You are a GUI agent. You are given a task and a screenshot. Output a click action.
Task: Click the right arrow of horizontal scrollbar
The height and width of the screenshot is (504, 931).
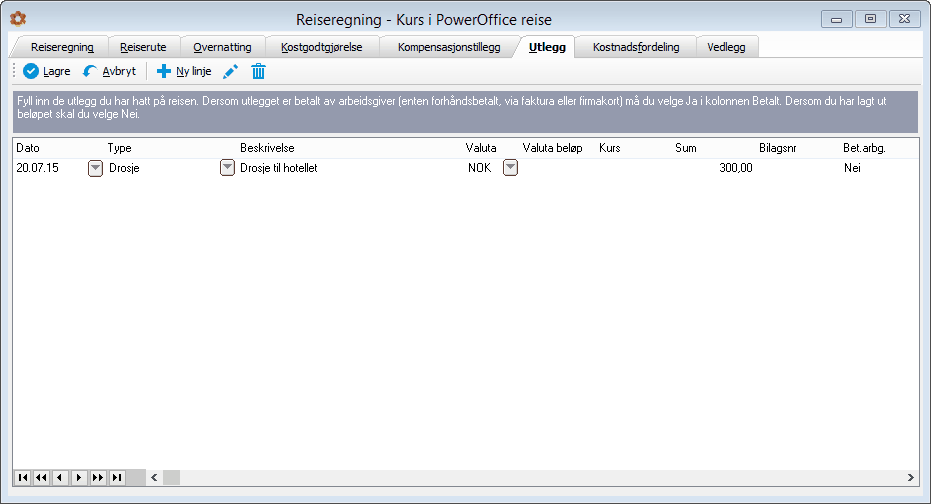pyautogui.click(x=910, y=477)
